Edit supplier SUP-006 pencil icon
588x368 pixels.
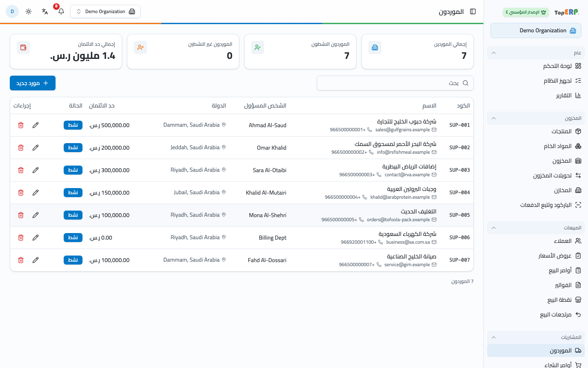pyautogui.click(x=36, y=238)
